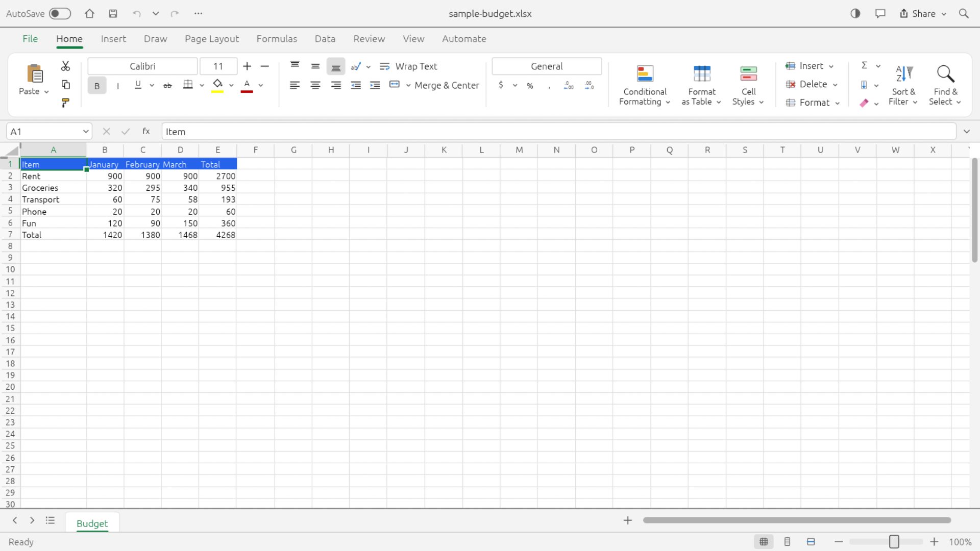
Task: Toggle dark mode contrast icon
Action: tap(855, 14)
